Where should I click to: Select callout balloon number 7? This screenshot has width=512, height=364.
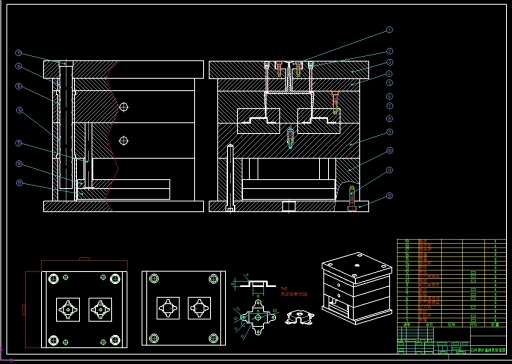[389, 106]
